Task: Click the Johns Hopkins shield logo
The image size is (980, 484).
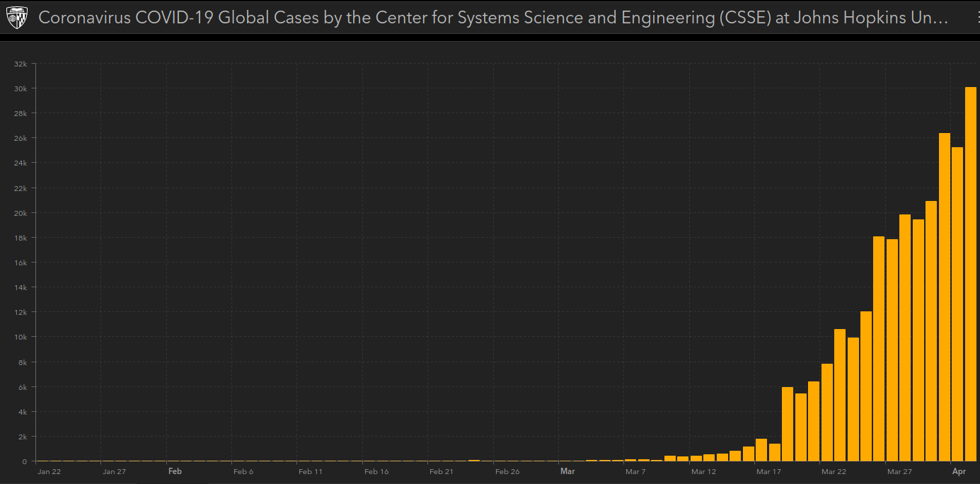Action: click(17, 18)
